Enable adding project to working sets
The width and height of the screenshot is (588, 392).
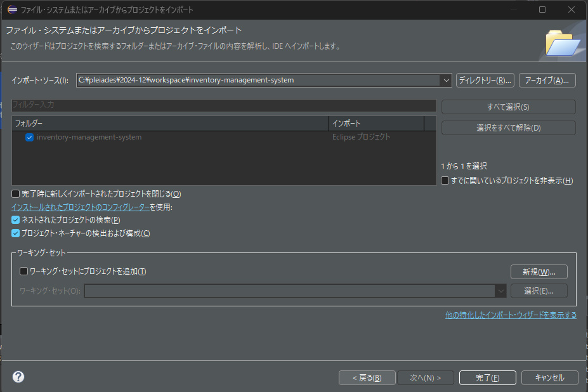[x=24, y=271]
